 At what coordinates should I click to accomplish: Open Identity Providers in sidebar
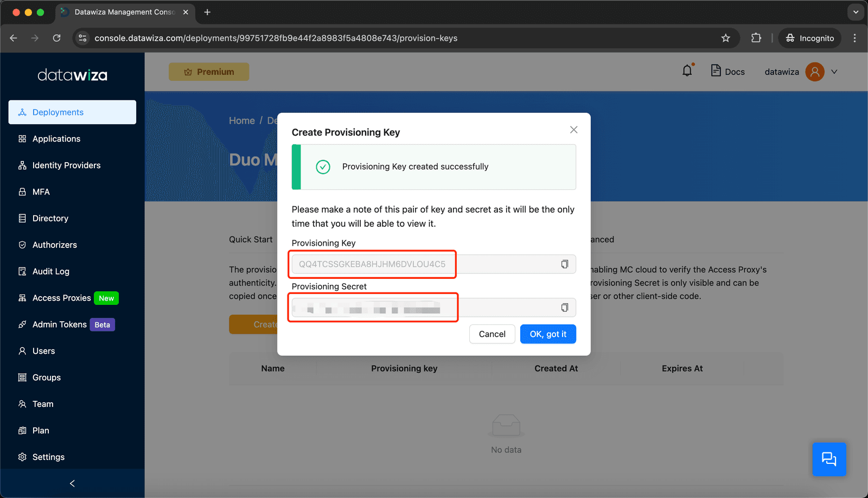72,165
